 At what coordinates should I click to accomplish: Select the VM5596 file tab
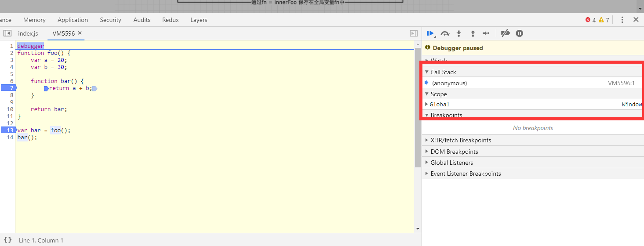coord(64,33)
